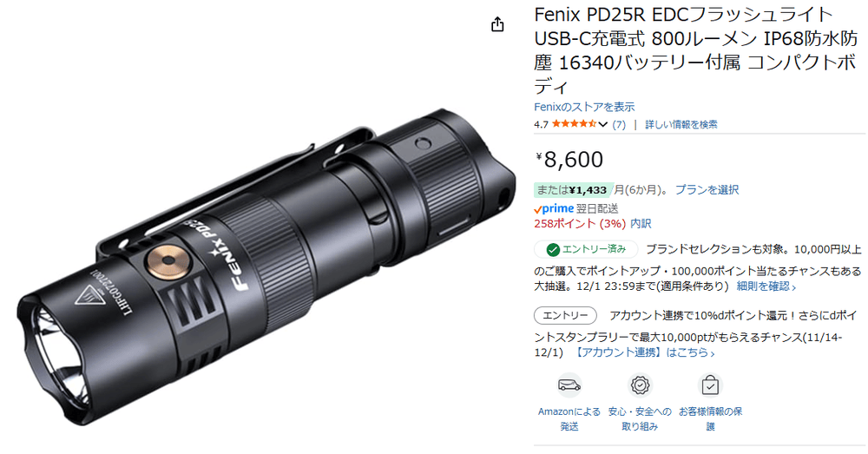868x454 pixels.
Task: Click the Amazonによる発送 label link
Action: (569, 419)
